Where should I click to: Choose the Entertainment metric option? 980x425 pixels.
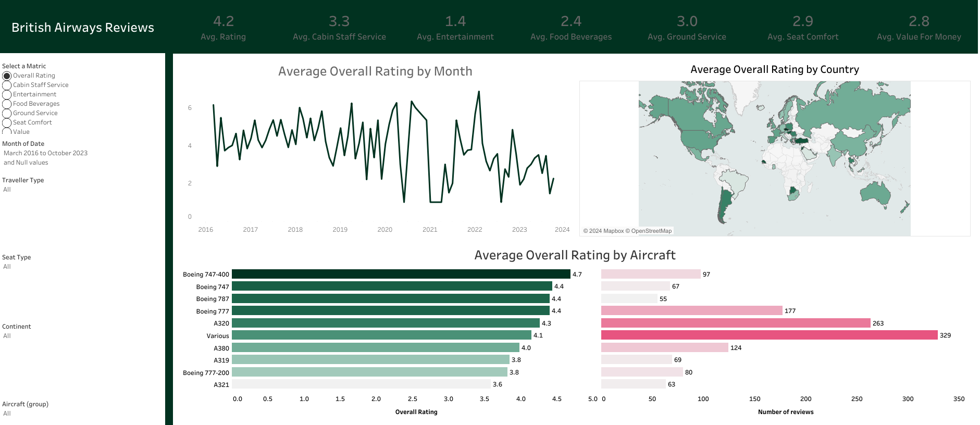pyautogui.click(x=7, y=95)
